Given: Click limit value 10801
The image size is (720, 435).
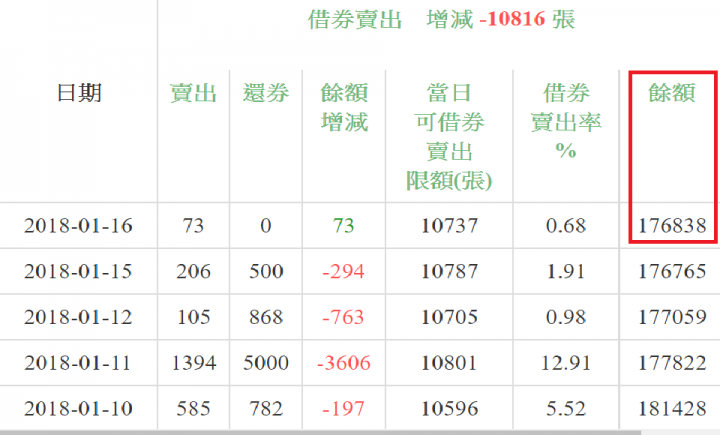Looking at the screenshot, I should pyautogui.click(x=450, y=363).
